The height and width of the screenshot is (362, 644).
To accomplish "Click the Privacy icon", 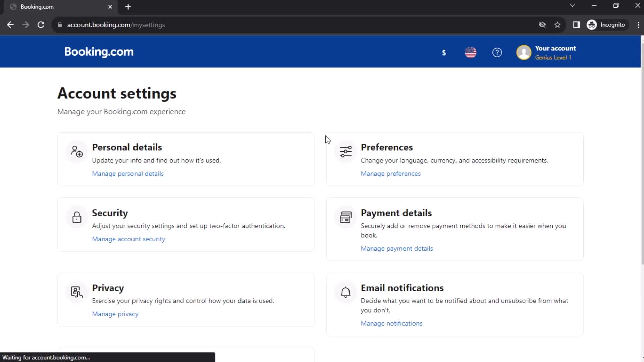I will pyautogui.click(x=77, y=292).
